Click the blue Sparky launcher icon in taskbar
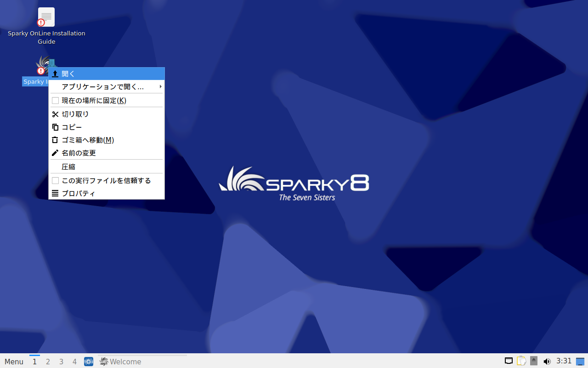 click(89, 362)
